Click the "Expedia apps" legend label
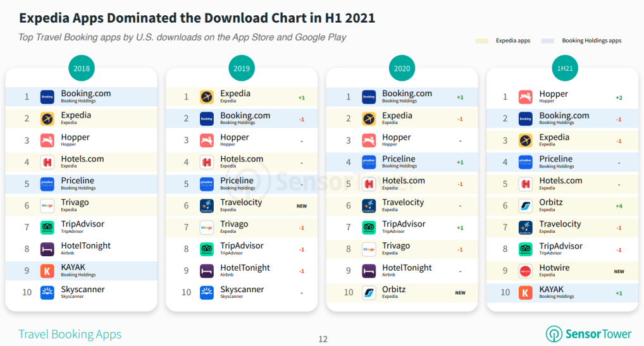Screen dimensions: 644x346 click(513, 40)
